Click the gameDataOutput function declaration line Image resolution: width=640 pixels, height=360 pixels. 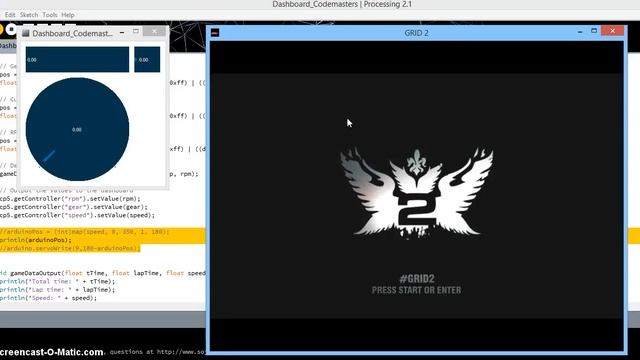click(x=102, y=273)
